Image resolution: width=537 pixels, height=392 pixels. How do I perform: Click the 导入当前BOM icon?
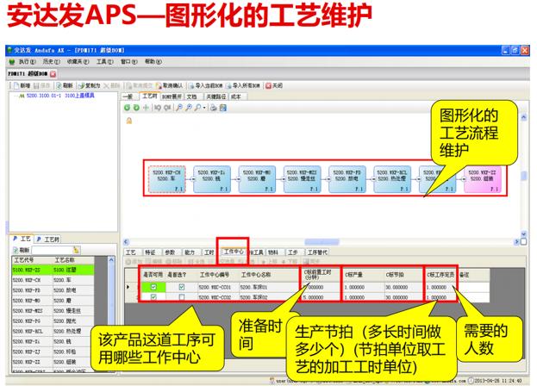tap(191, 85)
